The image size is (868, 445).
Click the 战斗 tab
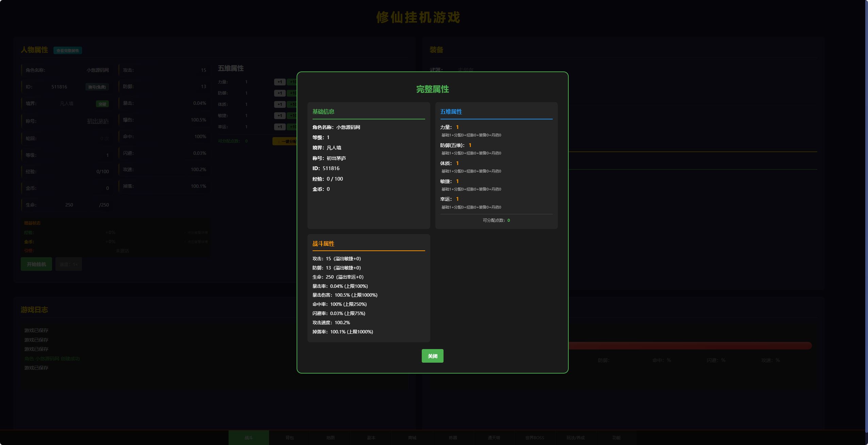pos(249,438)
